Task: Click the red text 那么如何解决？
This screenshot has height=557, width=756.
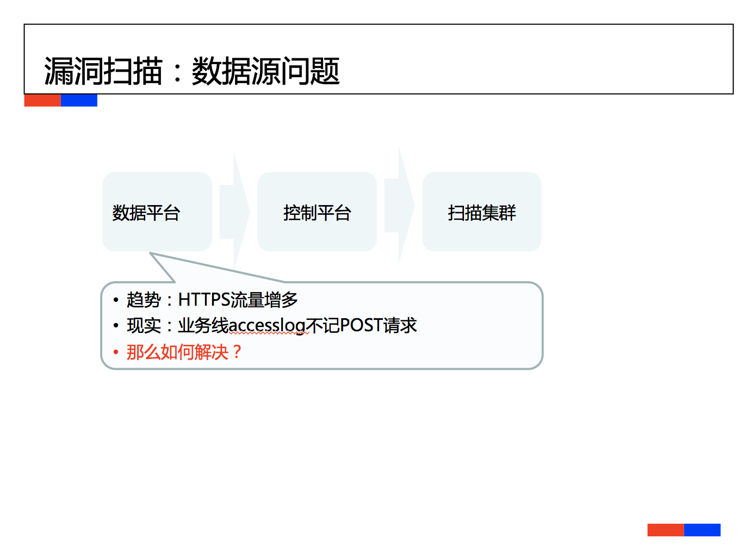Action: [x=184, y=352]
